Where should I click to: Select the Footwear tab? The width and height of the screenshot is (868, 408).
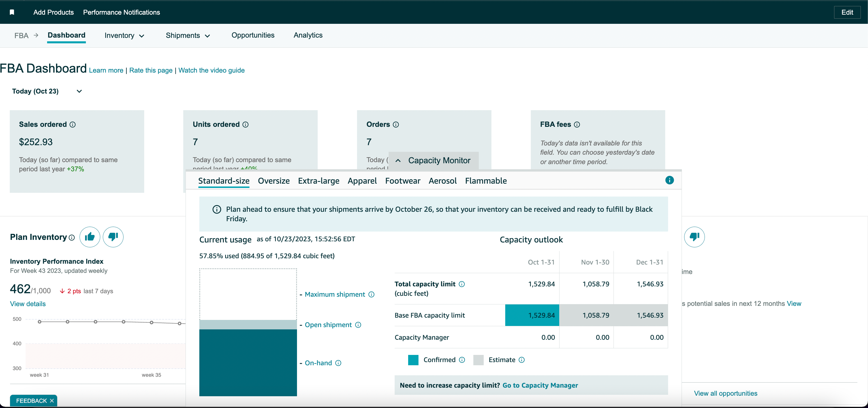point(403,181)
